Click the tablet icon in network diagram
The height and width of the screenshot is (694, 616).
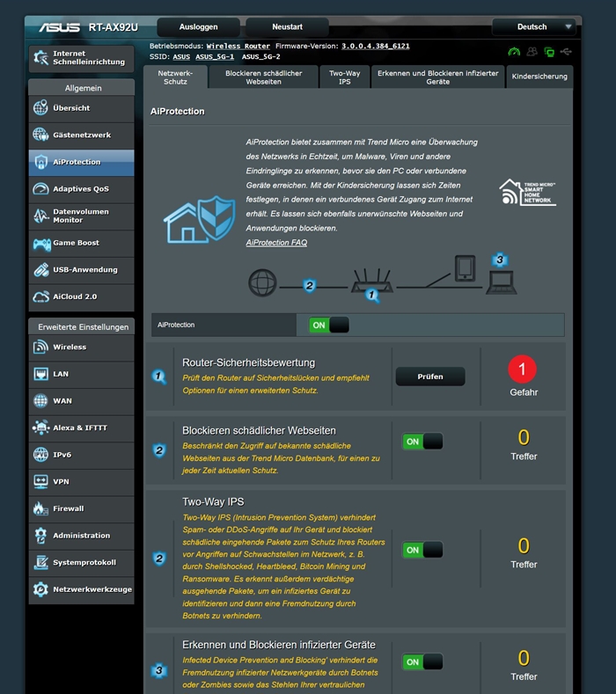(465, 268)
